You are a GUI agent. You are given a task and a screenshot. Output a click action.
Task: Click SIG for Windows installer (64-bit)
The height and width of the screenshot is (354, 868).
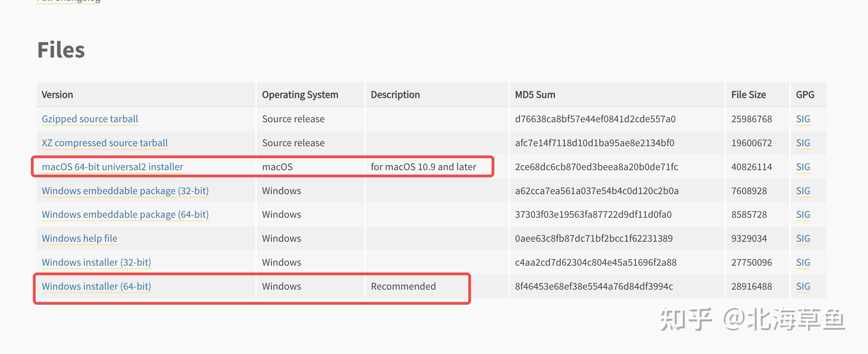coord(803,286)
